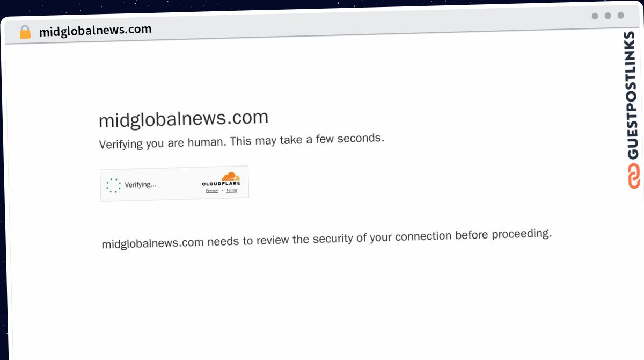Click the orange chain link logo icon

(x=634, y=176)
